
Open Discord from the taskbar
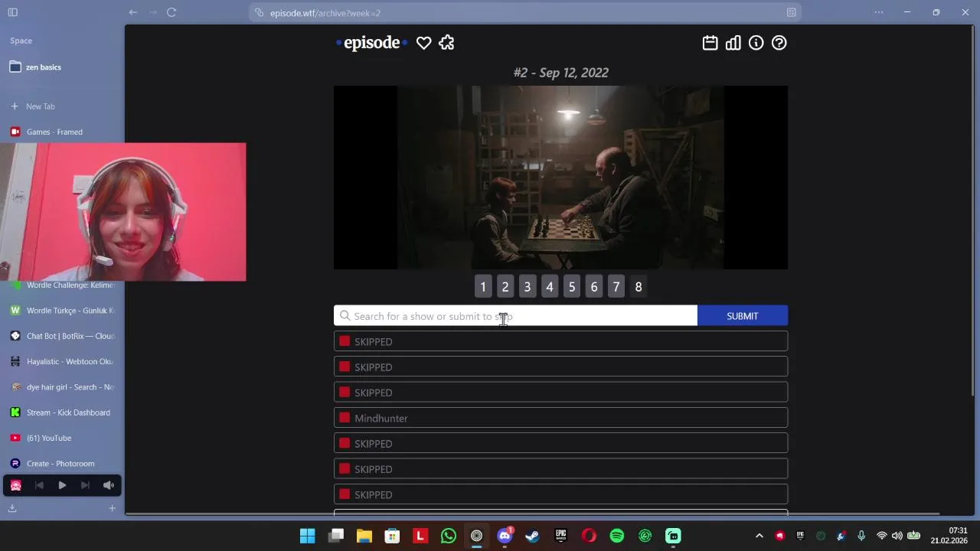(505, 536)
